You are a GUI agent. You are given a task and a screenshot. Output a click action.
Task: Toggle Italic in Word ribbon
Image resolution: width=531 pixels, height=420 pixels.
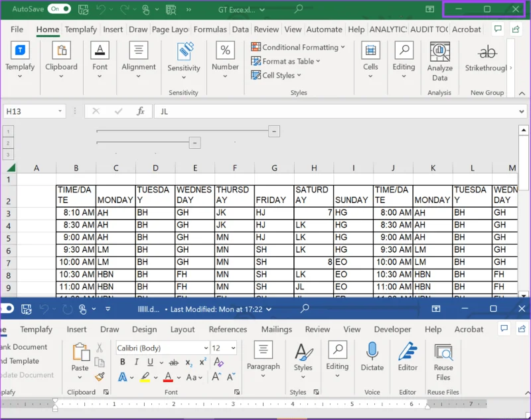pos(137,362)
